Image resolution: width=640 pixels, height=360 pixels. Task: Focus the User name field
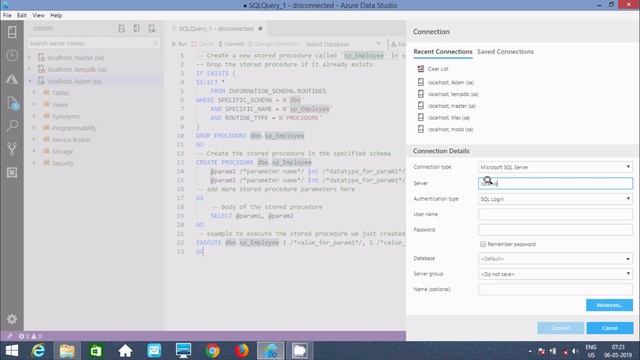pos(555,214)
